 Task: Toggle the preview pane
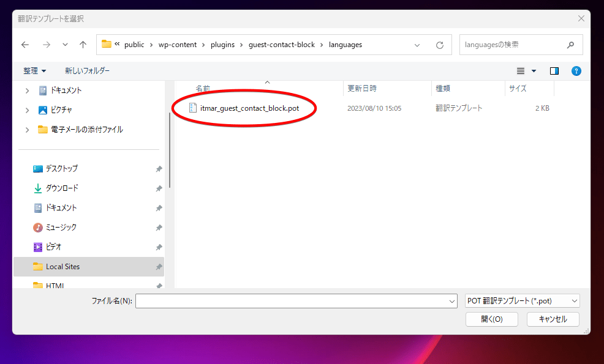554,71
